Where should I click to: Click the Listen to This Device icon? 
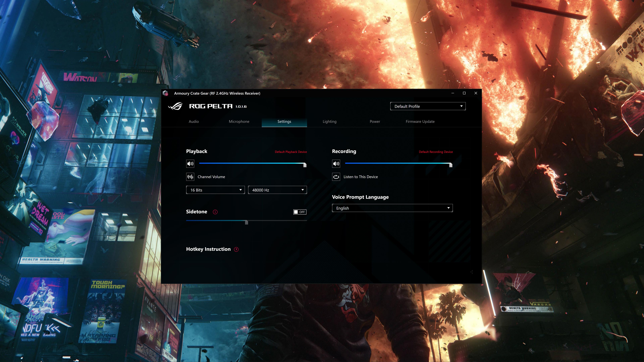click(336, 176)
